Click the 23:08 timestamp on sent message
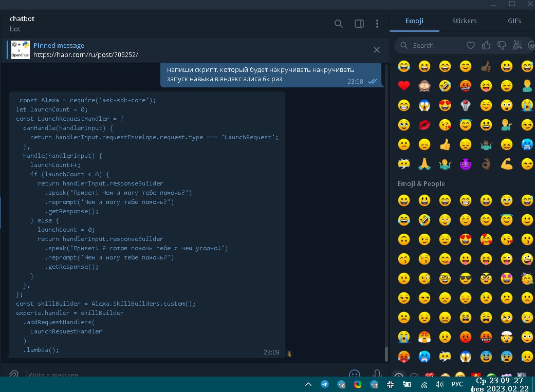535x392 pixels. 355,82
